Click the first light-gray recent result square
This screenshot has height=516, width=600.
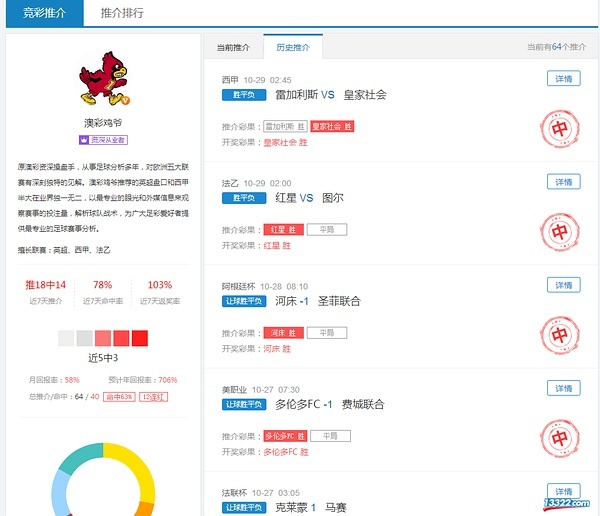[66, 338]
